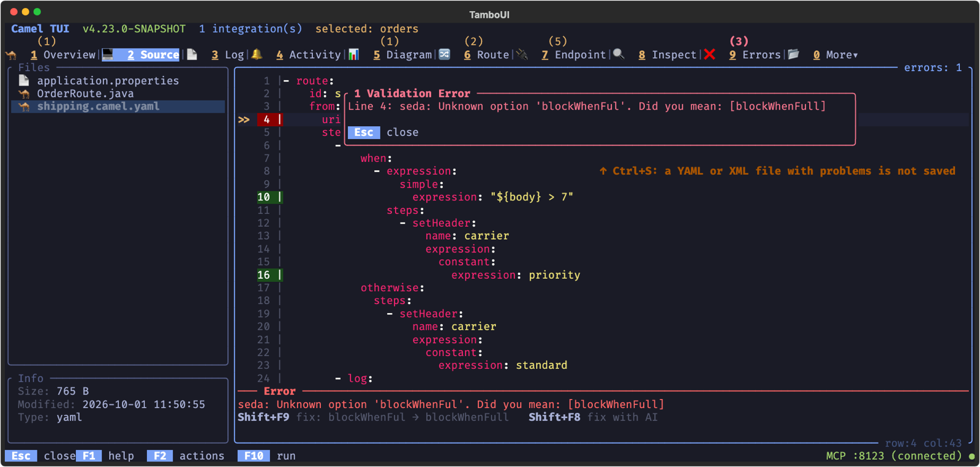
Task: Click the shuffle arrows icon before Route
Action: [x=445, y=55]
